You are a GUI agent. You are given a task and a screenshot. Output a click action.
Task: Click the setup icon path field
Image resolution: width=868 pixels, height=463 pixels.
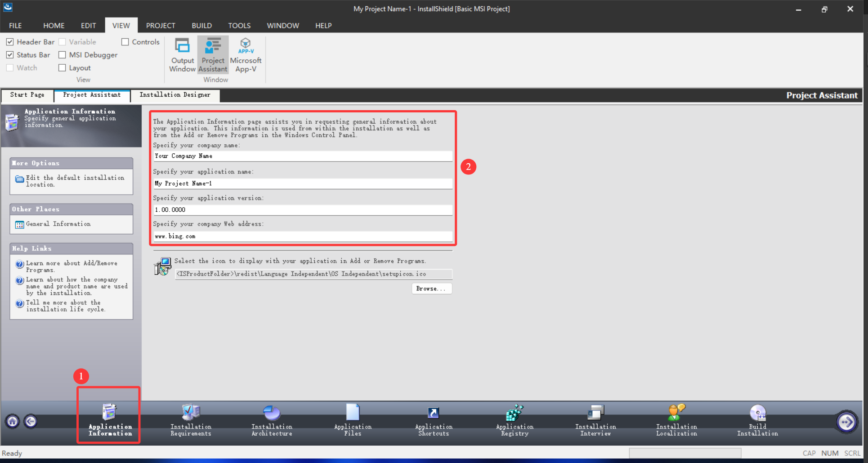coord(313,274)
